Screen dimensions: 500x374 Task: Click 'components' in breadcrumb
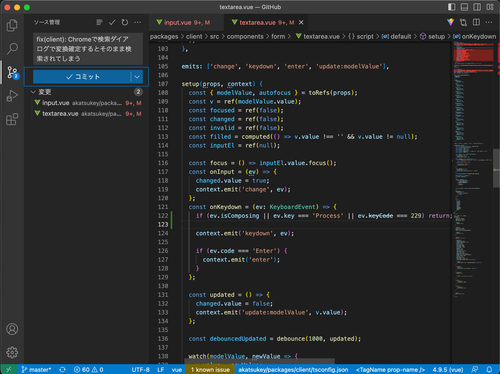[x=245, y=36]
